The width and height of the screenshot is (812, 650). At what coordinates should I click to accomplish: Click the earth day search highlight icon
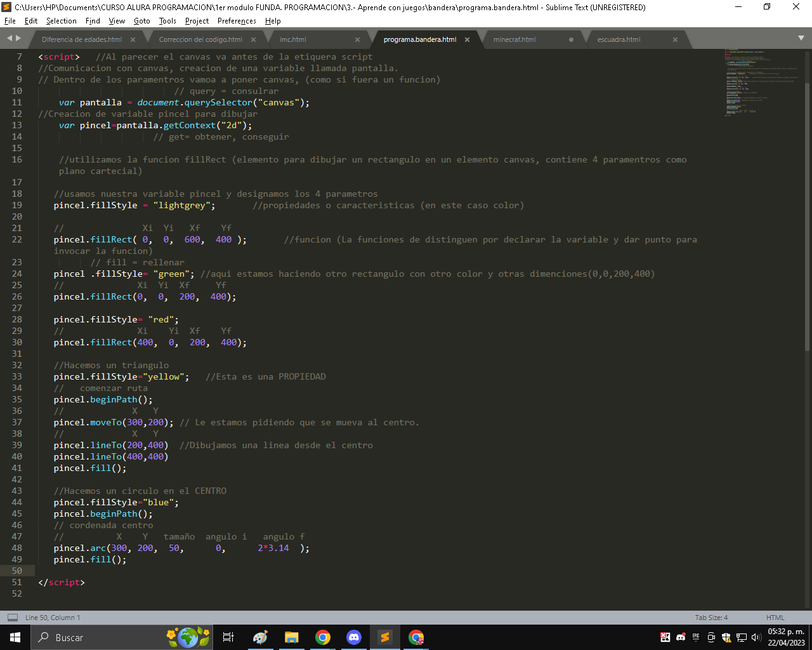(x=188, y=637)
